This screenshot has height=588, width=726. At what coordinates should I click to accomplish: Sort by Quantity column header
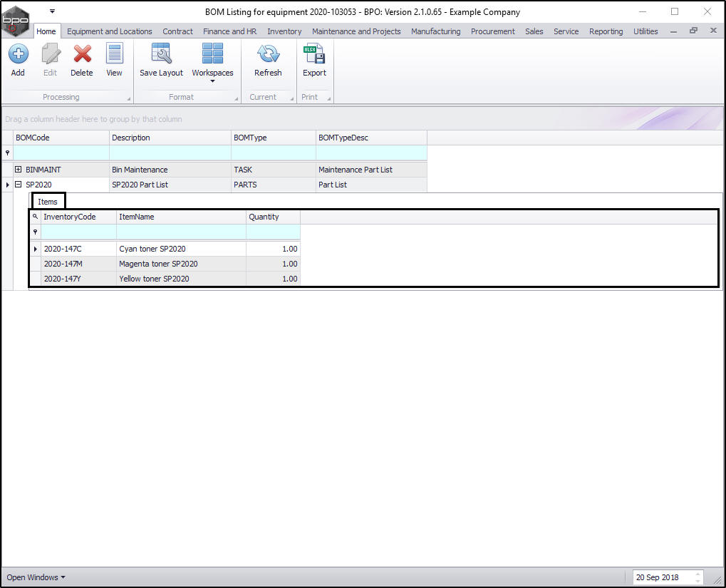pyautogui.click(x=273, y=217)
